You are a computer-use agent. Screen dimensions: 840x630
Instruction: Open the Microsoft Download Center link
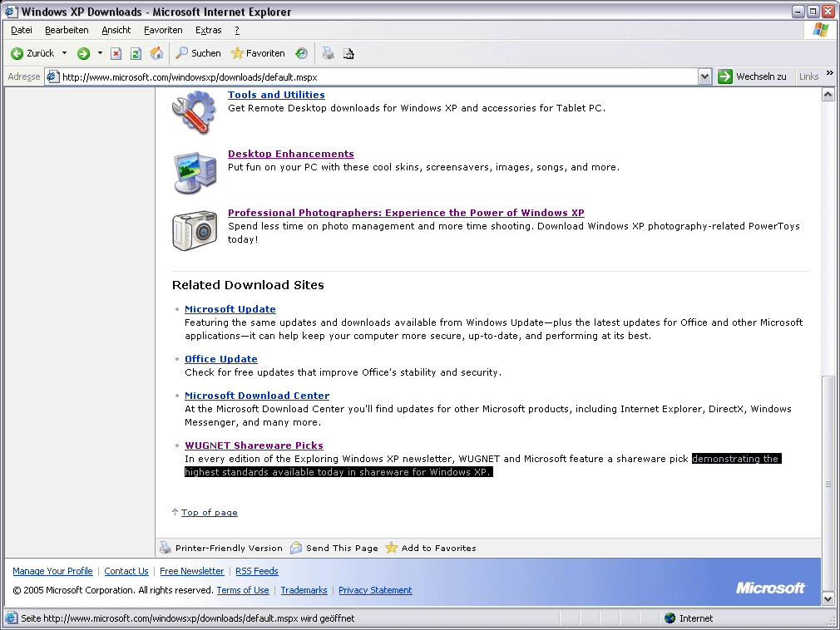pos(257,396)
